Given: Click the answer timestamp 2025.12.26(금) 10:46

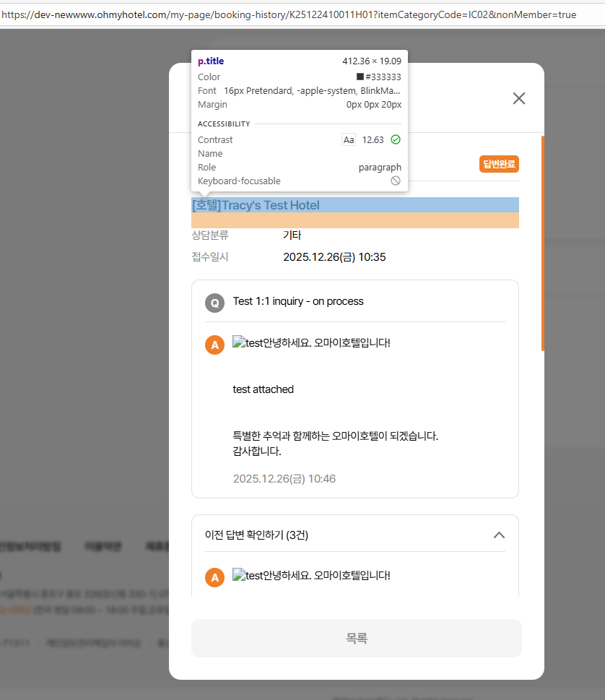Looking at the screenshot, I should (x=284, y=478).
